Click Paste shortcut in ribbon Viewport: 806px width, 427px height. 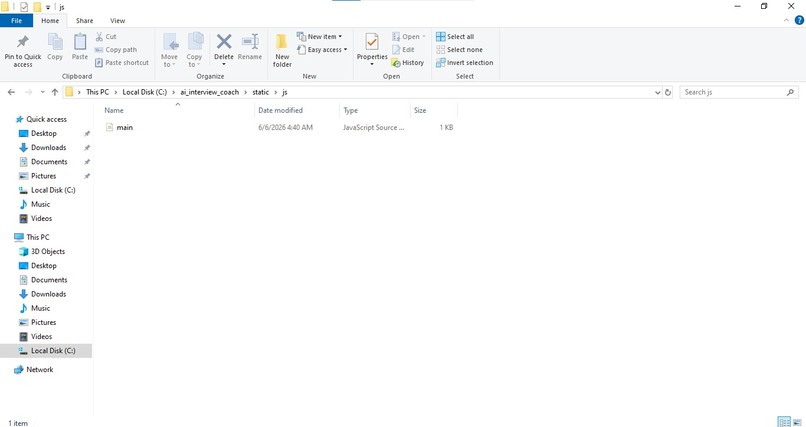122,63
